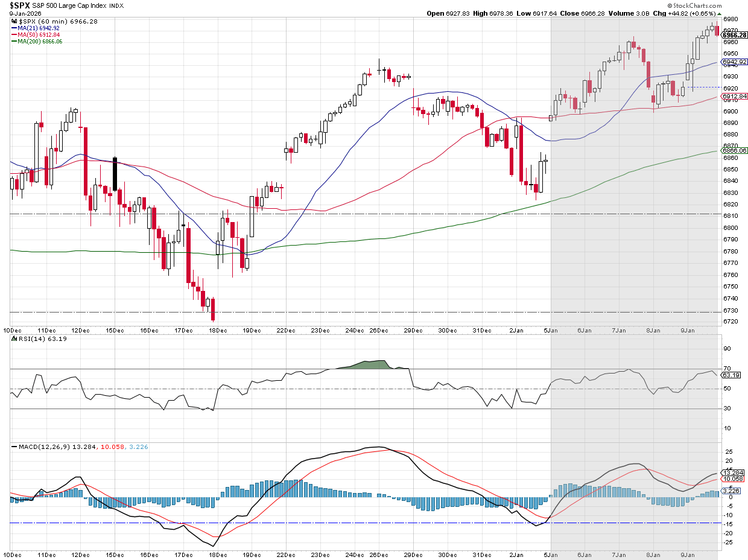The height and width of the screenshot is (560, 748).
Task: Click the 6966.28 current price tag
Action: [x=735, y=35]
